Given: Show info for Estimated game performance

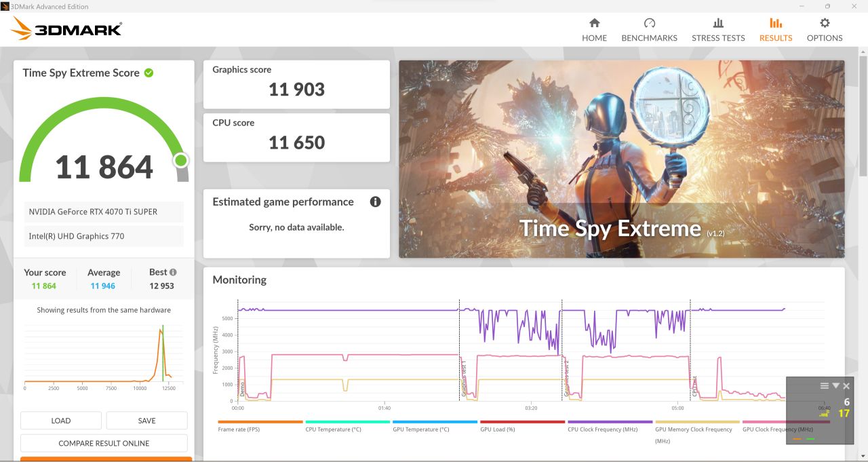Looking at the screenshot, I should [x=375, y=201].
